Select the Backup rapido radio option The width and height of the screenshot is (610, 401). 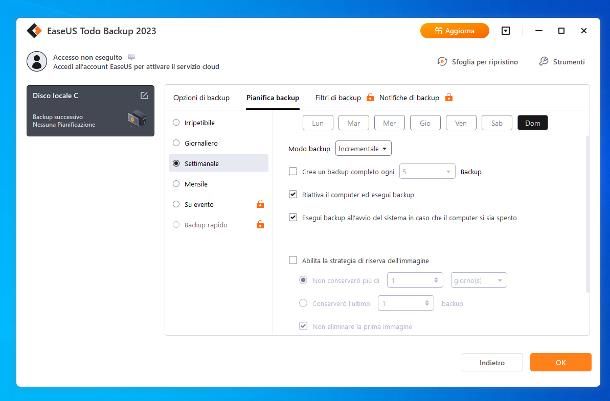click(x=176, y=224)
